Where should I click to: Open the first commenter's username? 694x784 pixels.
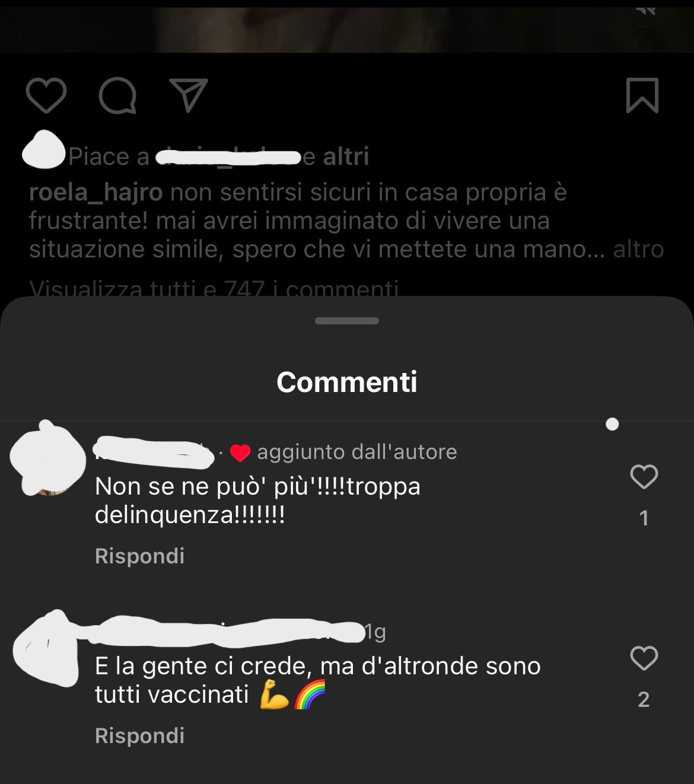pyautogui.click(x=154, y=452)
